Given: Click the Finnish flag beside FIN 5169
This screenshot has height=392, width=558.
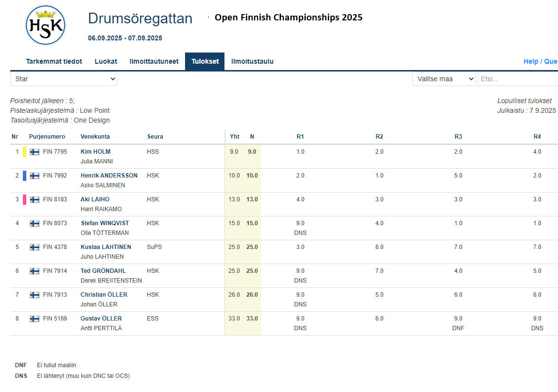Looking at the screenshot, I should (x=35, y=319).
